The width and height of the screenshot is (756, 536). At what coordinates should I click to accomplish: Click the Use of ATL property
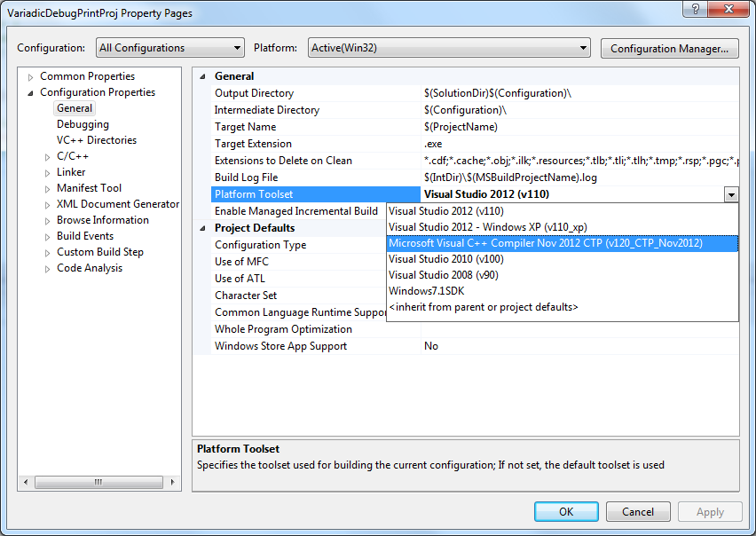(x=299, y=279)
